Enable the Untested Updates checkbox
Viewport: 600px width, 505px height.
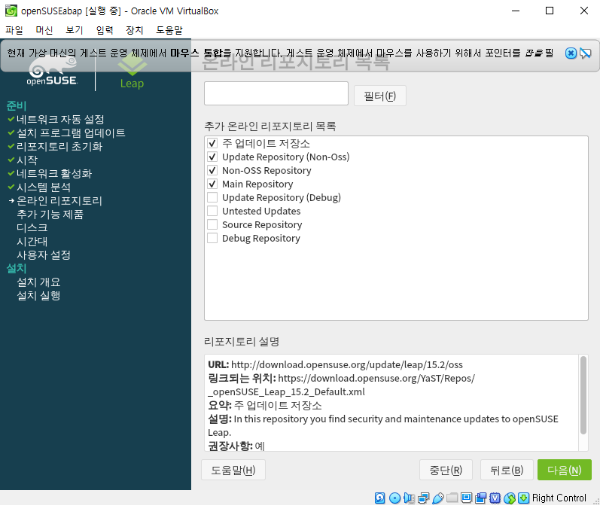212,211
